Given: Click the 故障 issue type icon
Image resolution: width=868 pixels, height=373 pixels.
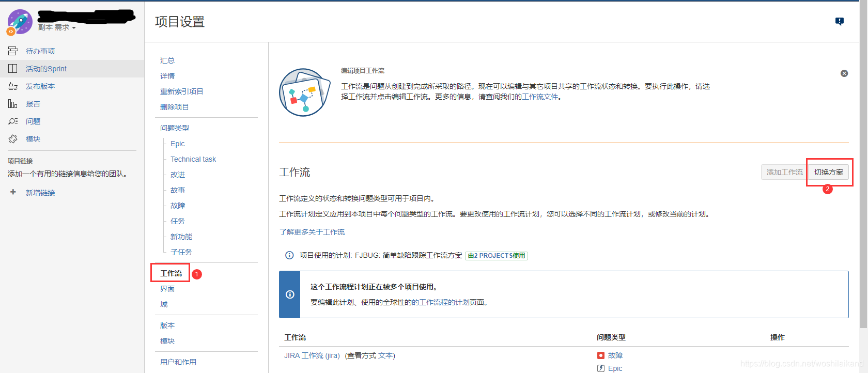Looking at the screenshot, I should coord(601,355).
